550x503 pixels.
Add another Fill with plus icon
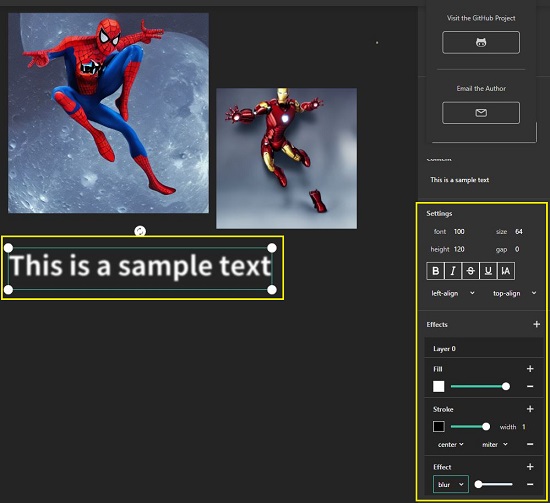pyautogui.click(x=530, y=369)
